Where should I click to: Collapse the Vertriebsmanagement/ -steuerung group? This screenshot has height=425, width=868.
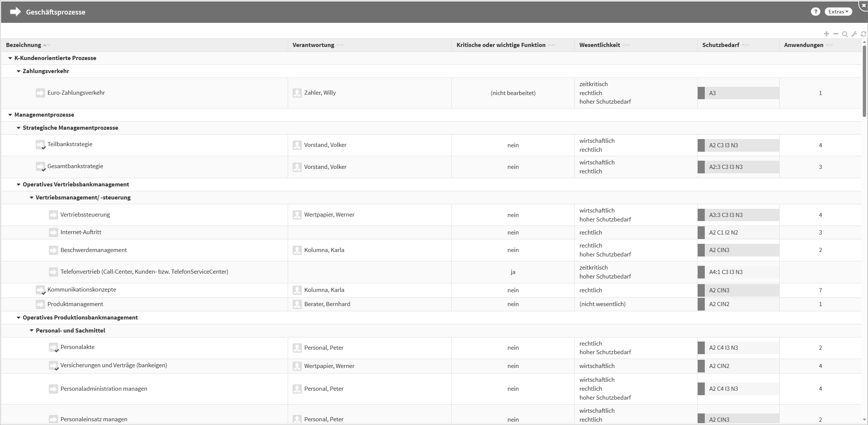(x=32, y=197)
